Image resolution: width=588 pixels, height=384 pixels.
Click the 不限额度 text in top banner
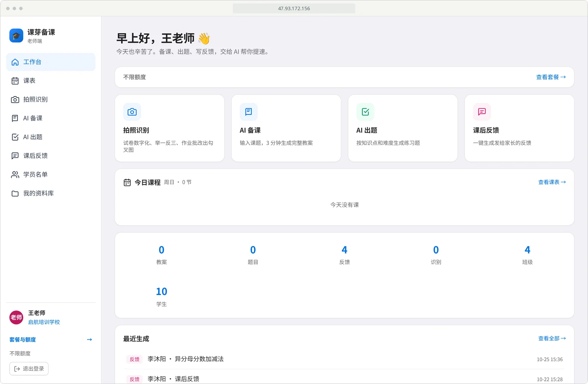(135, 77)
